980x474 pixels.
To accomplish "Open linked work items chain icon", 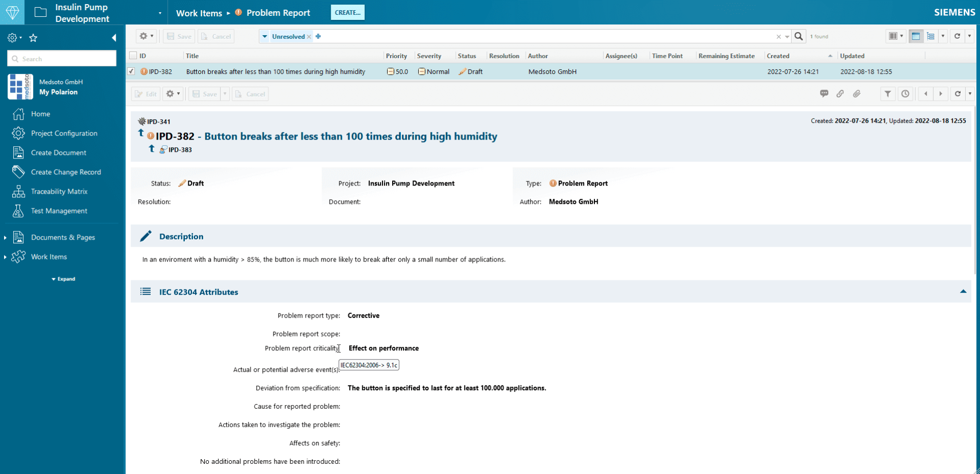I will tap(840, 93).
